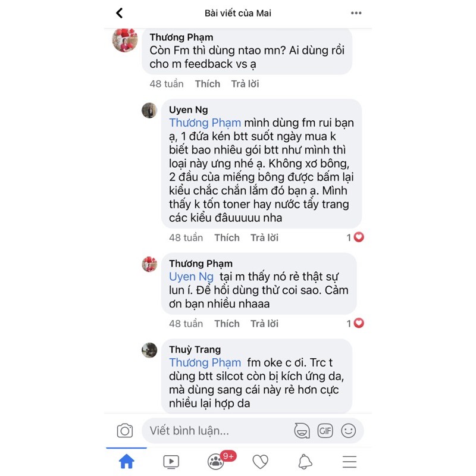Tap the camera icon beside comment box
The image size is (476, 476).
coord(125,430)
